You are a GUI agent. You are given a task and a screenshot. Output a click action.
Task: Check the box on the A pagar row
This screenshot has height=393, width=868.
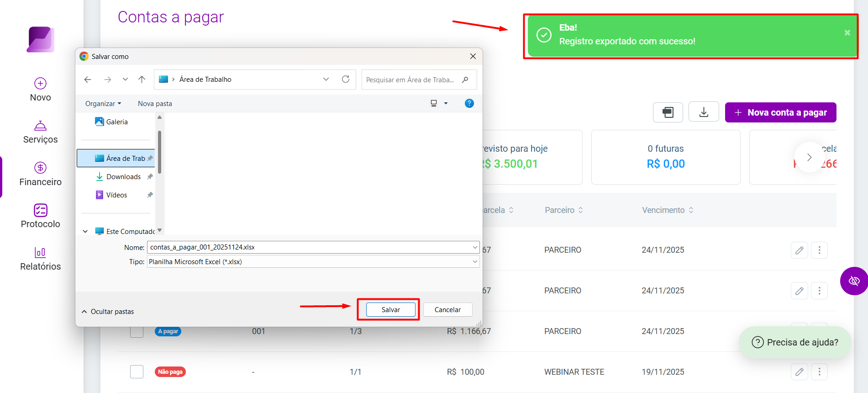pyautogui.click(x=137, y=331)
